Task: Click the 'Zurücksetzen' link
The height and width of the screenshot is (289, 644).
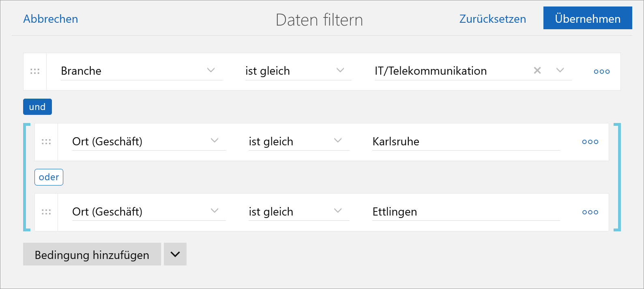Action: (x=492, y=19)
